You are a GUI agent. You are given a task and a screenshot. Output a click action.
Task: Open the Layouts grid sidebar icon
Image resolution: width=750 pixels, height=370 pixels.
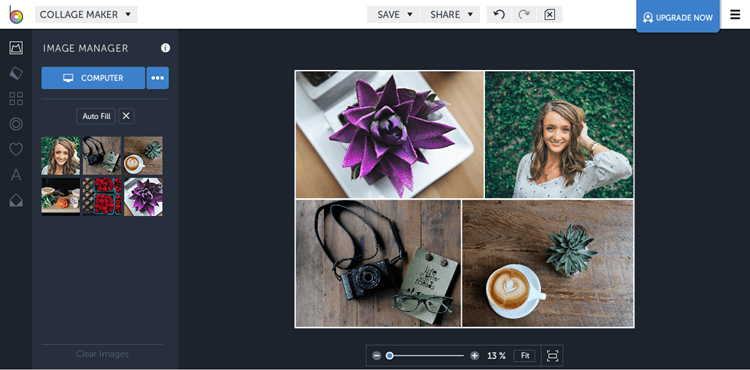16,99
